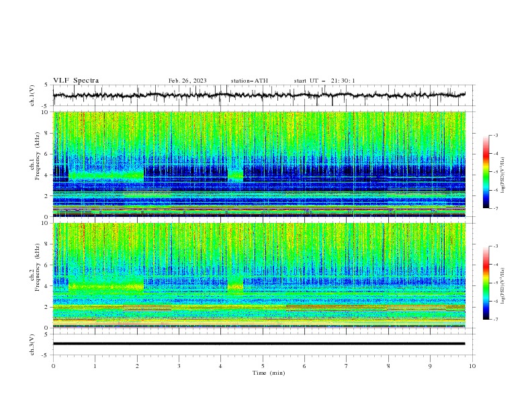This screenshot has height=411, width=532.
Task: Click the ch.1 voltage waveform trace
Action: pos(259,95)
